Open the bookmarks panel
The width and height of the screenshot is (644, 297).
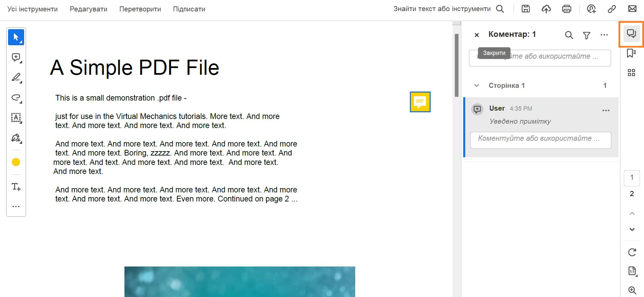tap(631, 53)
